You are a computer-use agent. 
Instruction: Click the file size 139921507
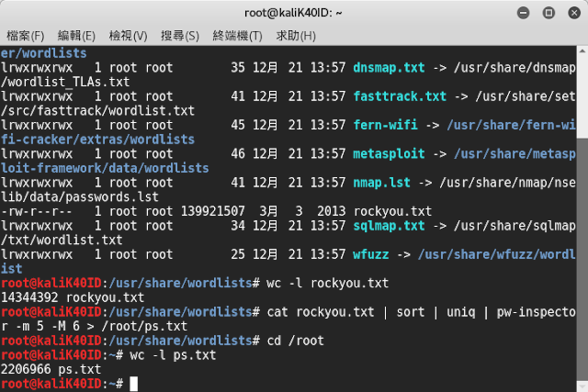[x=212, y=212]
